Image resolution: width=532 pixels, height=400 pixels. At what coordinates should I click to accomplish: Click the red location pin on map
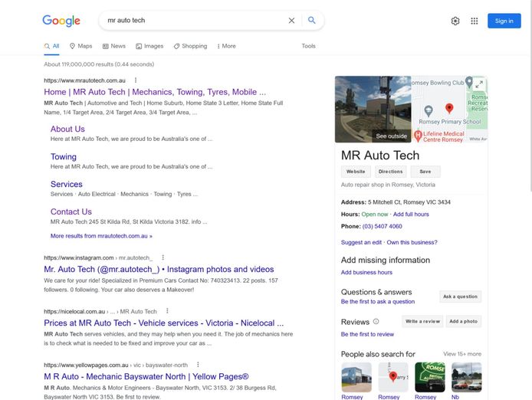pos(449,108)
